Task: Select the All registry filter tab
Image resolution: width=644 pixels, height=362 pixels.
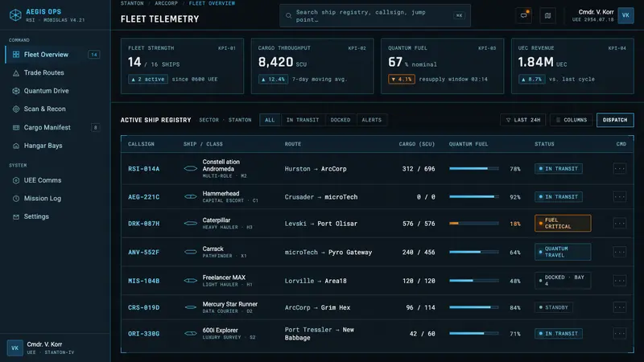Action: tap(270, 120)
